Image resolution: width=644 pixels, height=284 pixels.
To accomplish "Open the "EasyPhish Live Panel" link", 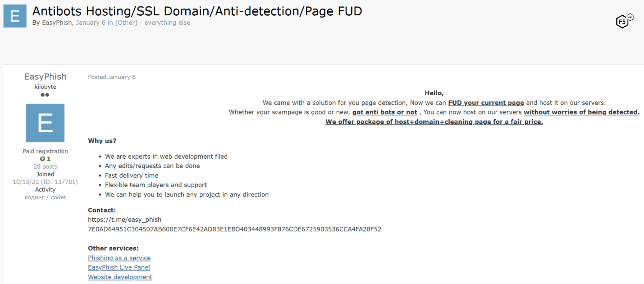I will 119,267.
